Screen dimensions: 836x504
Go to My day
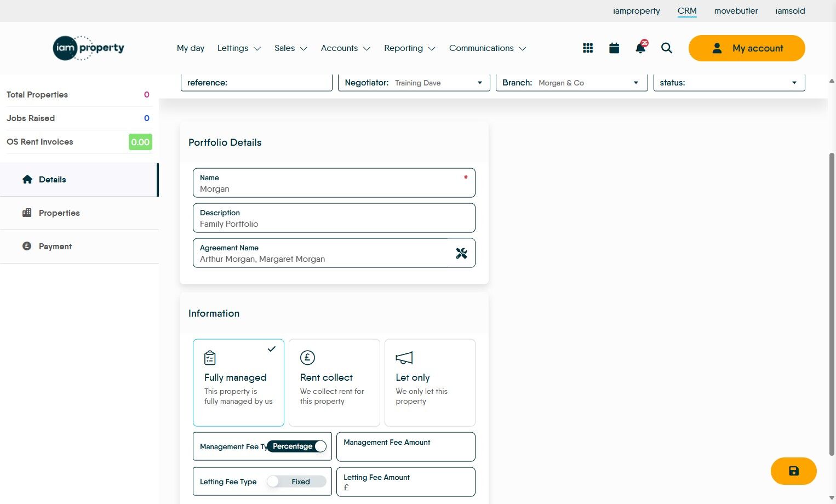click(191, 48)
